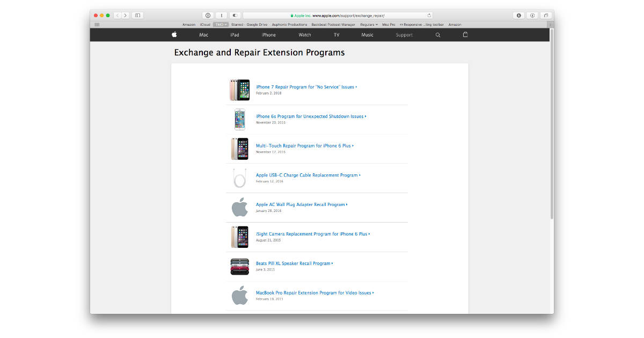
Task: Go back with Safari's back arrow
Action: pos(118,16)
